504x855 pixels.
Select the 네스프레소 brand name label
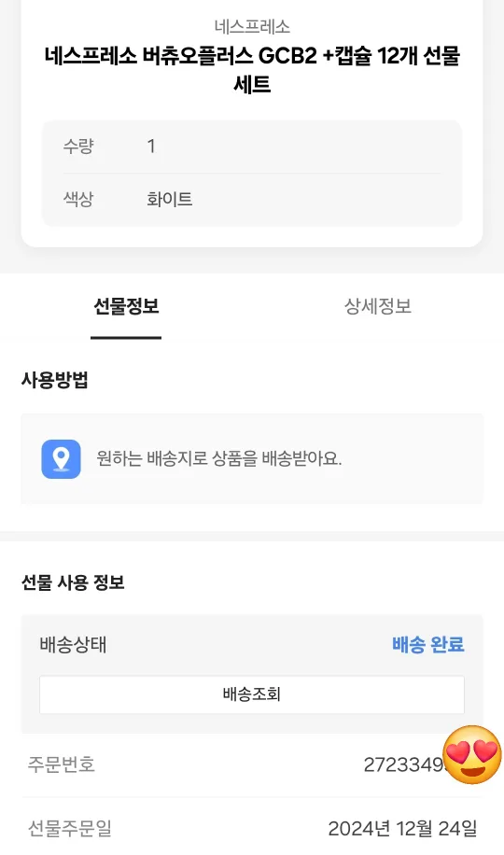click(x=252, y=25)
